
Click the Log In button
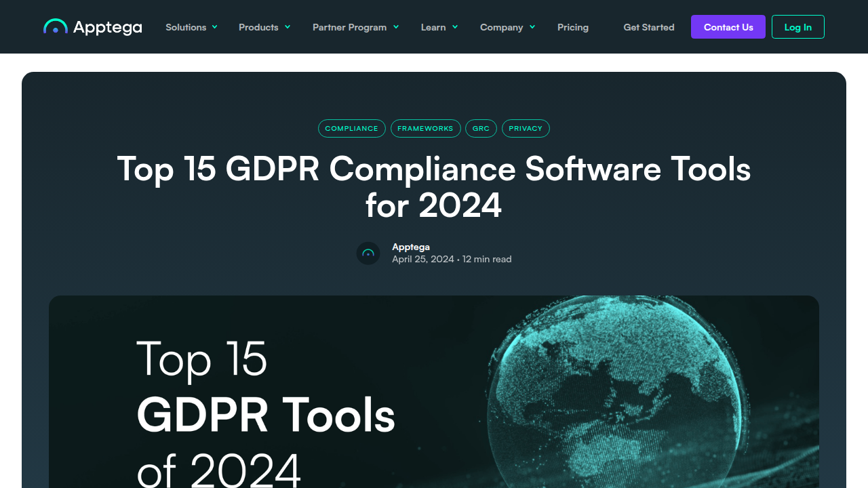pyautogui.click(x=798, y=27)
